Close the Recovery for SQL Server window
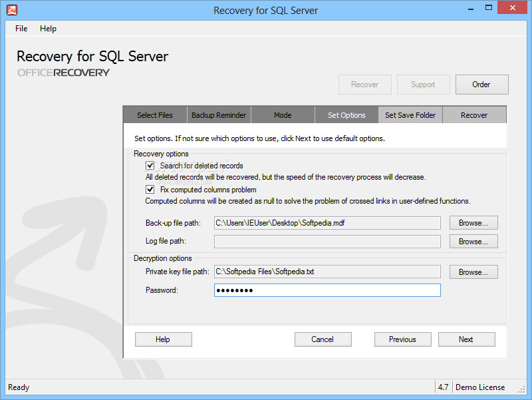 [x=513, y=7]
